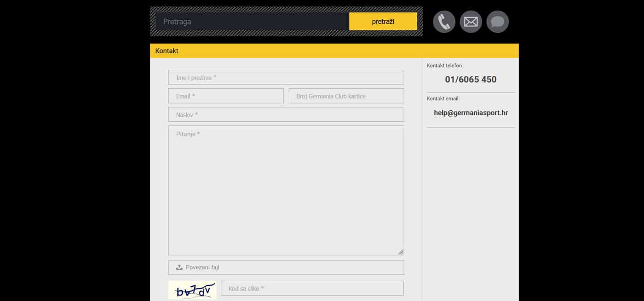This screenshot has width=644, height=301.
Task: Click into the Naslov field
Action: [x=286, y=115]
